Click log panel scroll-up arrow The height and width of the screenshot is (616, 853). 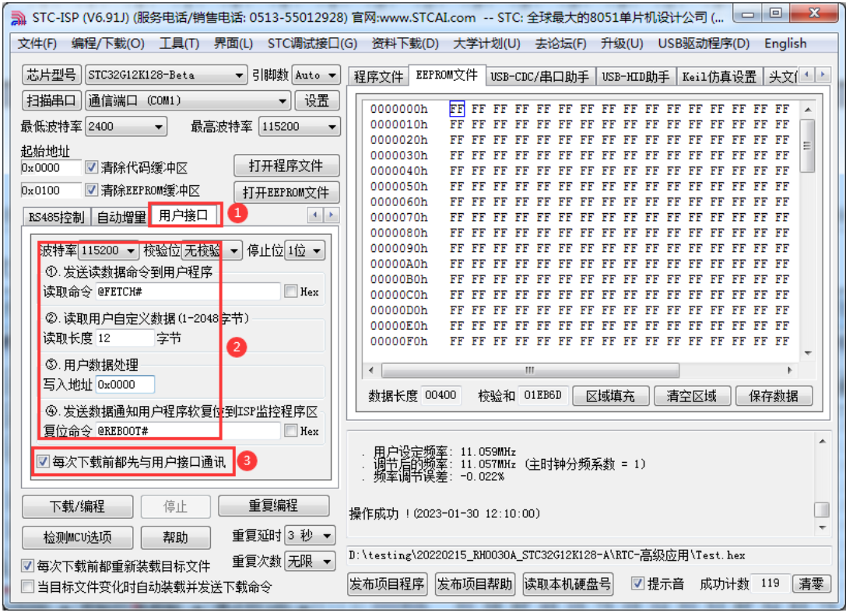click(x=822, y=442)
